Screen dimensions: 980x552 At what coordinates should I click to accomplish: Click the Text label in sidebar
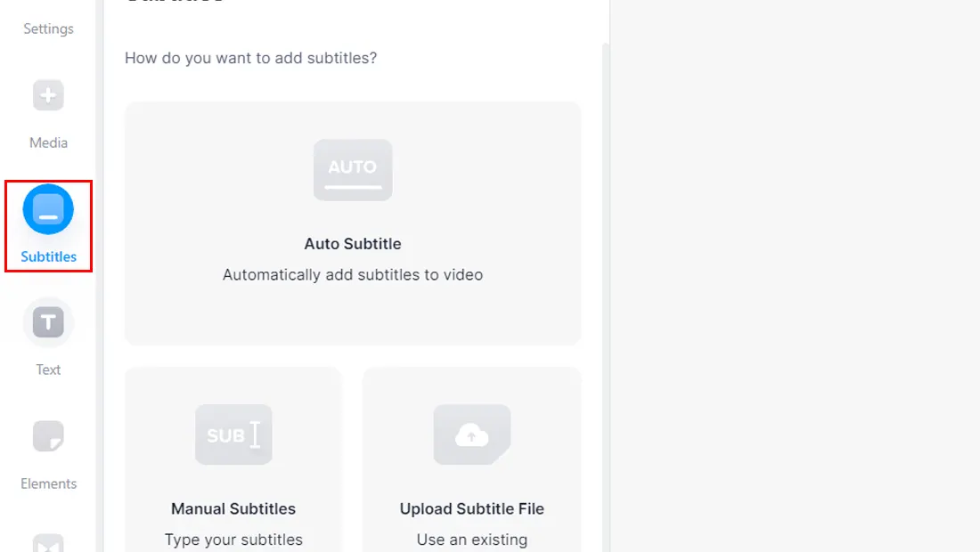(48, 369)
